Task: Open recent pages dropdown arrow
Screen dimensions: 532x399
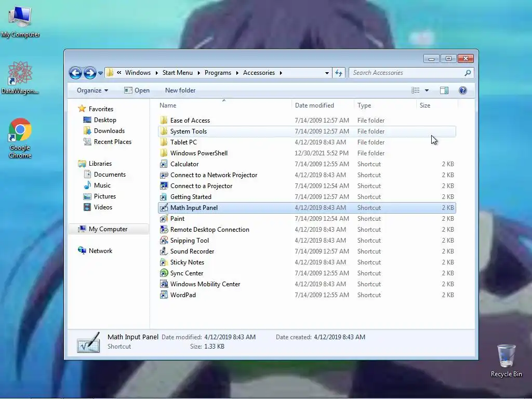Action: pos(100,73)
